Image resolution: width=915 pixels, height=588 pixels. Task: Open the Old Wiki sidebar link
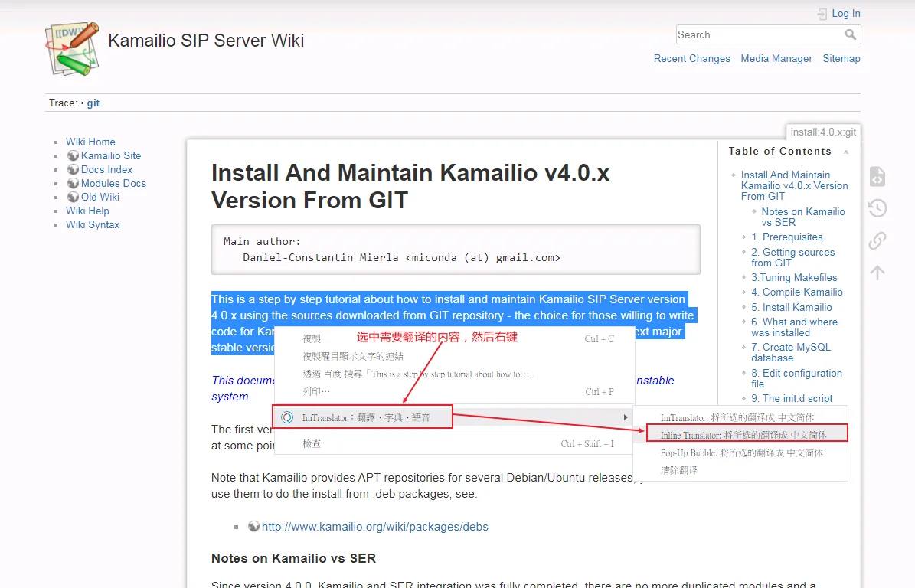pos(100,198)
